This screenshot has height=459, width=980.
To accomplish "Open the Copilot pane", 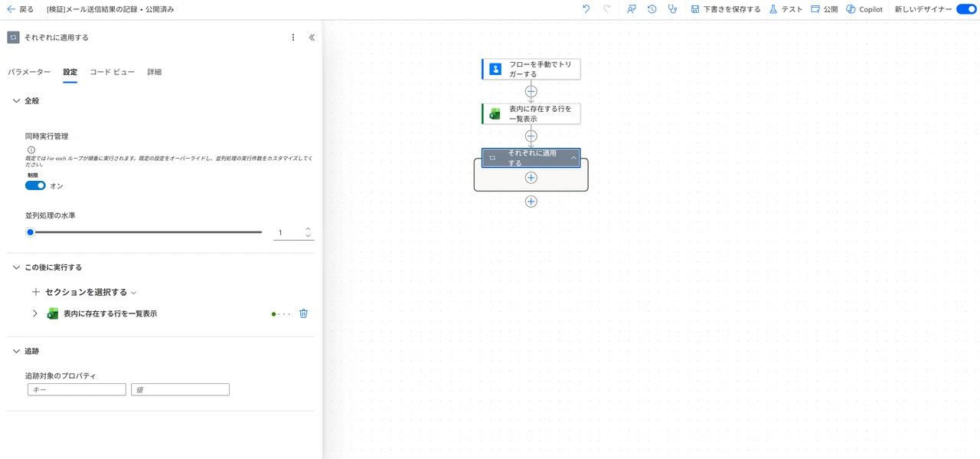I will point(864,9).
